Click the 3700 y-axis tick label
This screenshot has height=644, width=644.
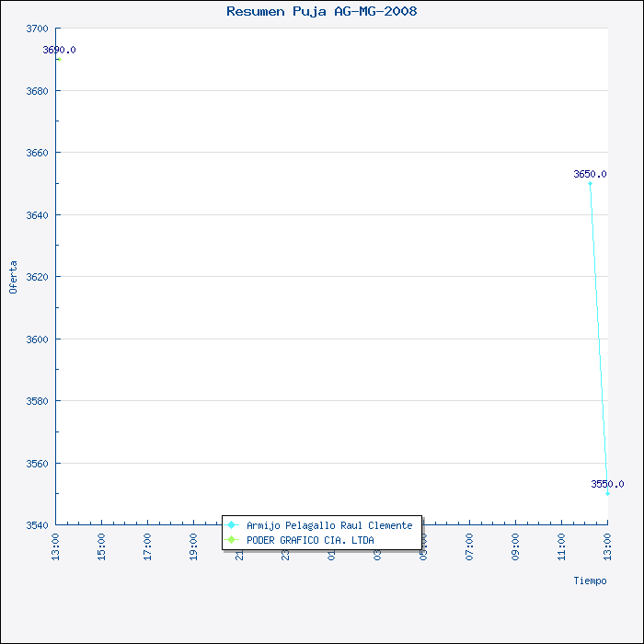coord(37,29)
